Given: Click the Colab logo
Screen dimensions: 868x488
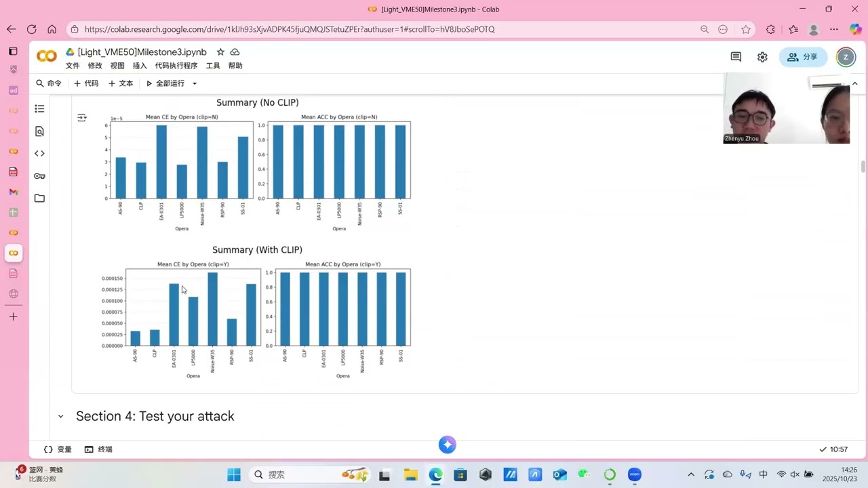Looking at the screenshot, I should point(47,57).
